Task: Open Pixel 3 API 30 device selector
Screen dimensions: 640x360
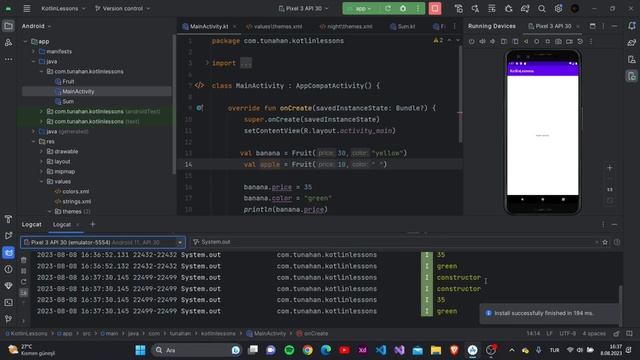Action: (303, 8)
